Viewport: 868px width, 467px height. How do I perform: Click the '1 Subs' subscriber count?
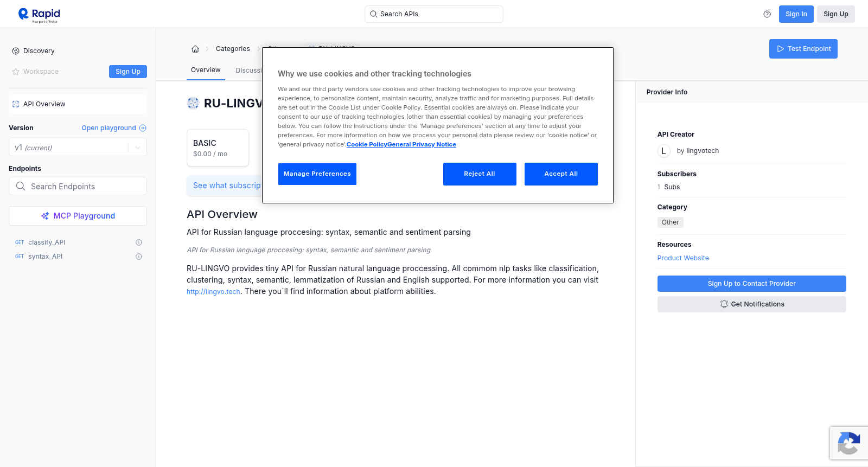click(668, 187)
